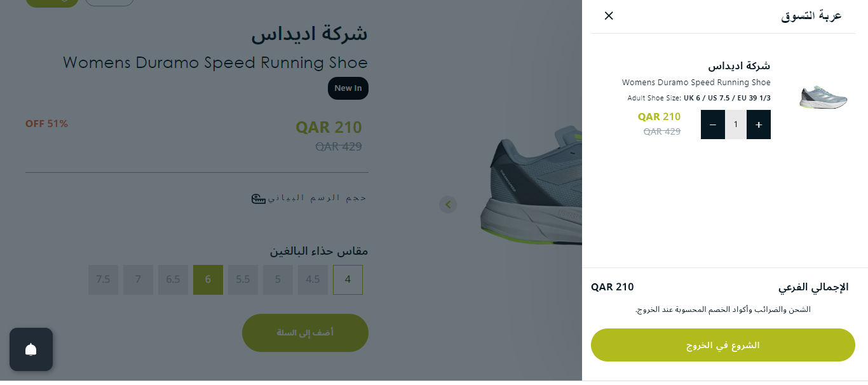868x385 pixels.
Task: Click the Adidas brand title on product page
Action: [x=309, y=34]
